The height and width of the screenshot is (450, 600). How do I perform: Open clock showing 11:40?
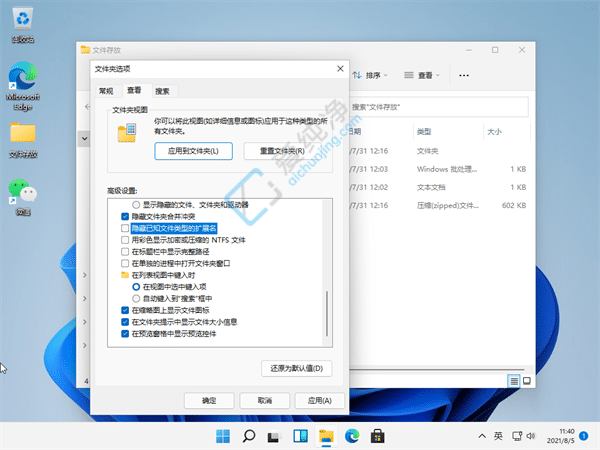(561, 436)
